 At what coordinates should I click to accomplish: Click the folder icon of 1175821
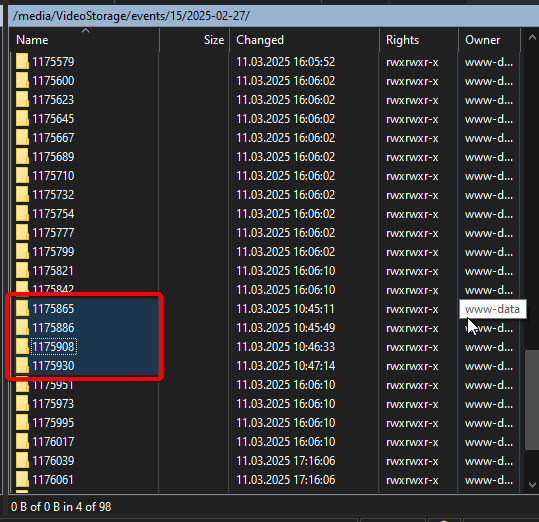pos(22,271)
